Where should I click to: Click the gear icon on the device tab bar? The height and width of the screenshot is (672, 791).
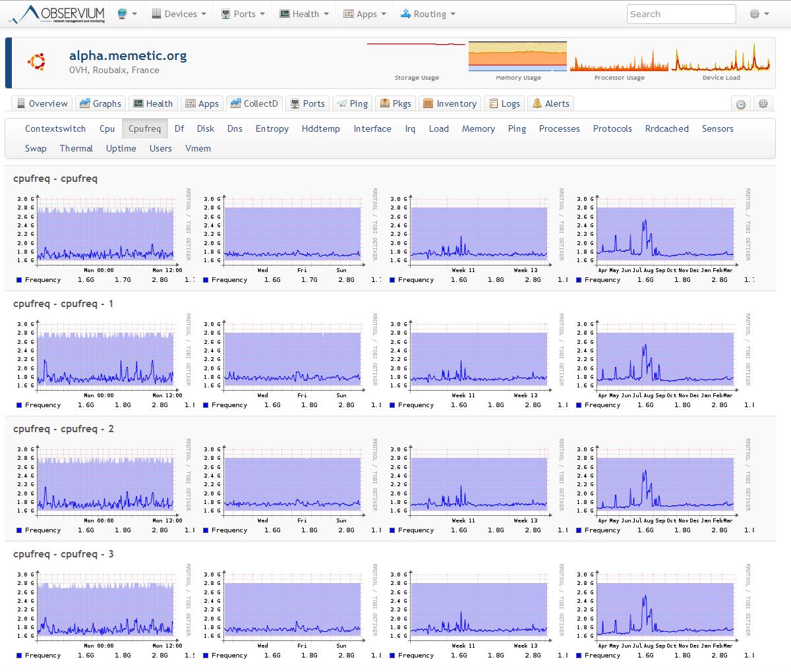pyautogui.click(x=763, y=104)
